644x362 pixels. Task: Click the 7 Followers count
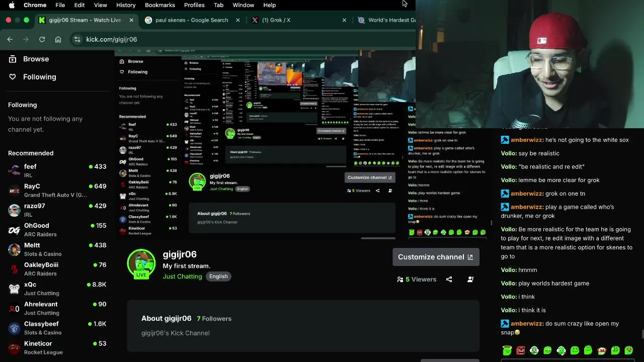pos(214,319)
